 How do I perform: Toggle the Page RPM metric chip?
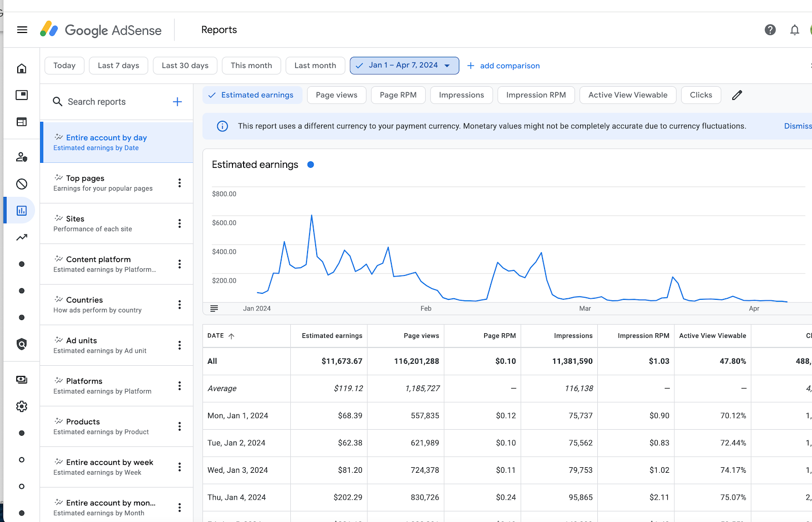(398, 95)
